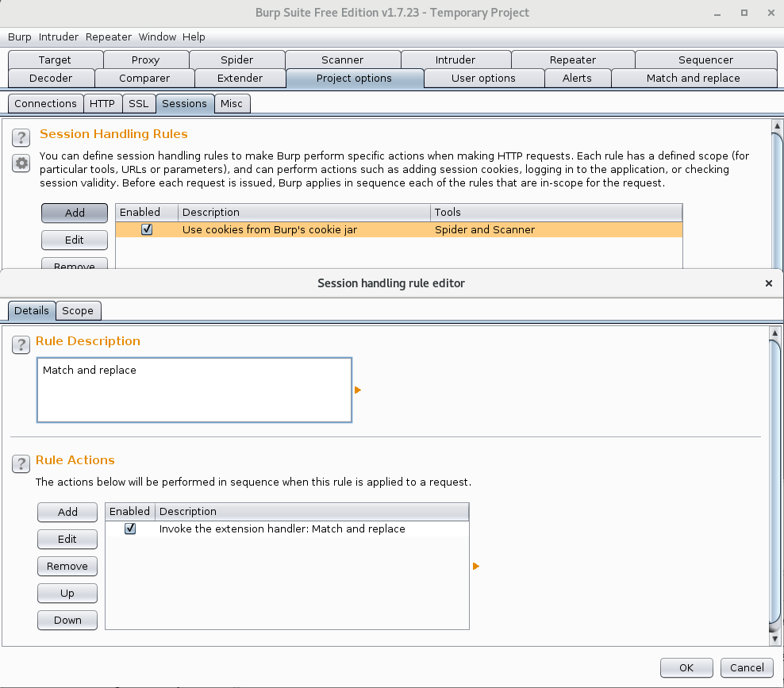
Task: Click Add in Session Handling Rules
Action: 75,213
